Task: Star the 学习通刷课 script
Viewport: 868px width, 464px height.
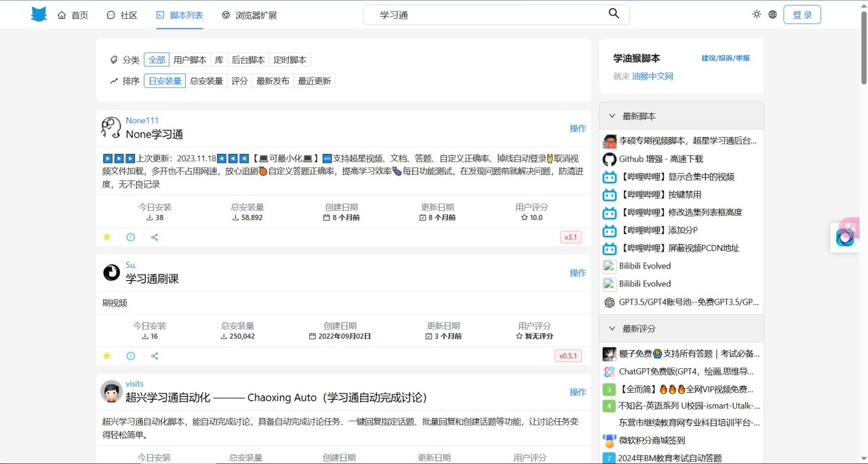Action: [x=106, y=356]
